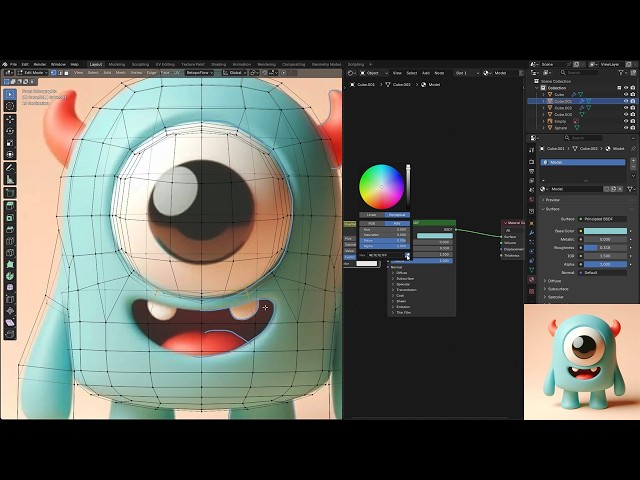Hide Cube.001 in viewport via eye icon
The width and height of the screenshot is (640, 480).
click(626, 101)
